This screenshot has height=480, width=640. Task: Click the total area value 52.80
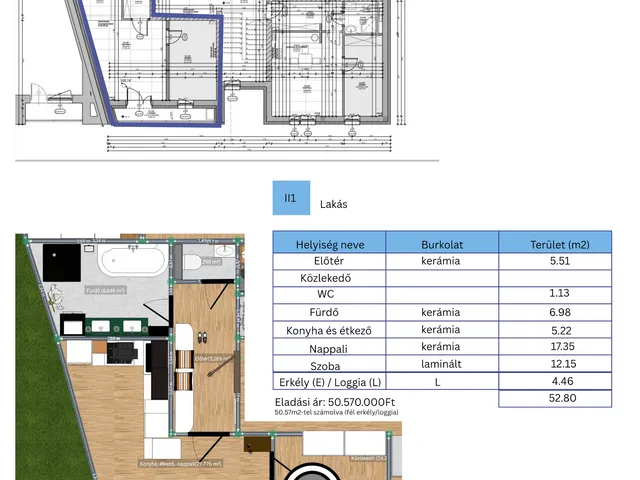[558, 398]
